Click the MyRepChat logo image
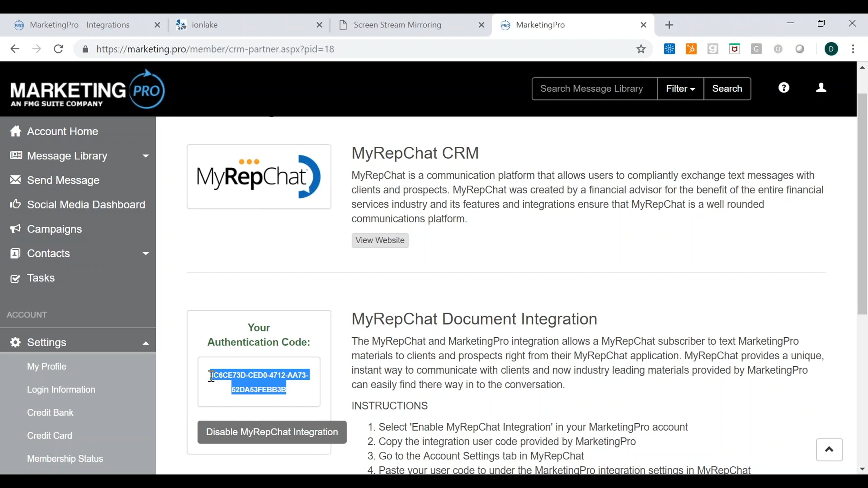This screenshot has height=488, width=868. [259, 177]
